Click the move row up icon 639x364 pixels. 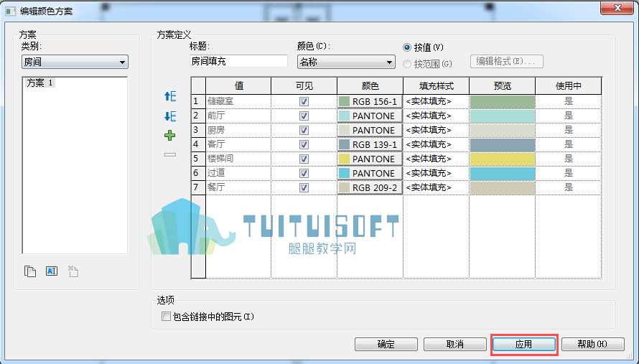click(170, 97)
